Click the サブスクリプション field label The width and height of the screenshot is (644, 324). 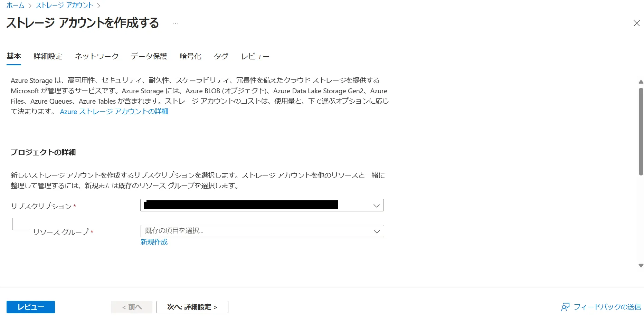(41, 206)
